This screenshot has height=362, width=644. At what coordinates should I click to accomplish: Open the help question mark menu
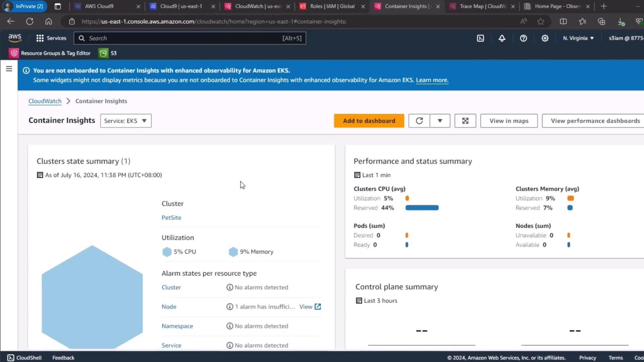click(523, 38)
